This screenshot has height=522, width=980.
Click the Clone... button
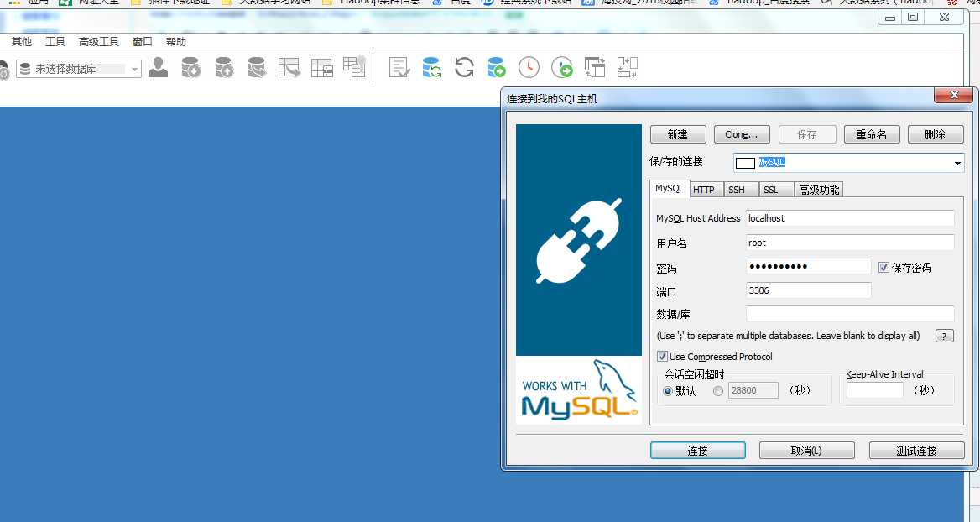pos(742,134)
